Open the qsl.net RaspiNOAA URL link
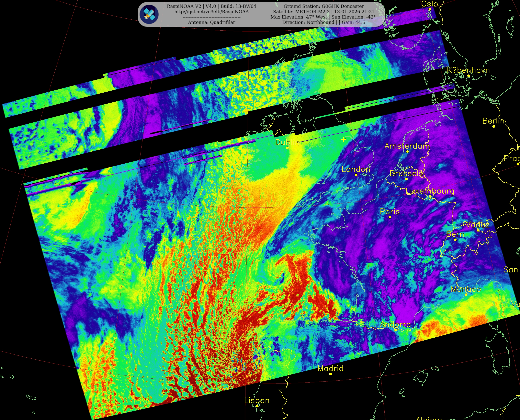520x420 pixels. [x=211, y=12]
